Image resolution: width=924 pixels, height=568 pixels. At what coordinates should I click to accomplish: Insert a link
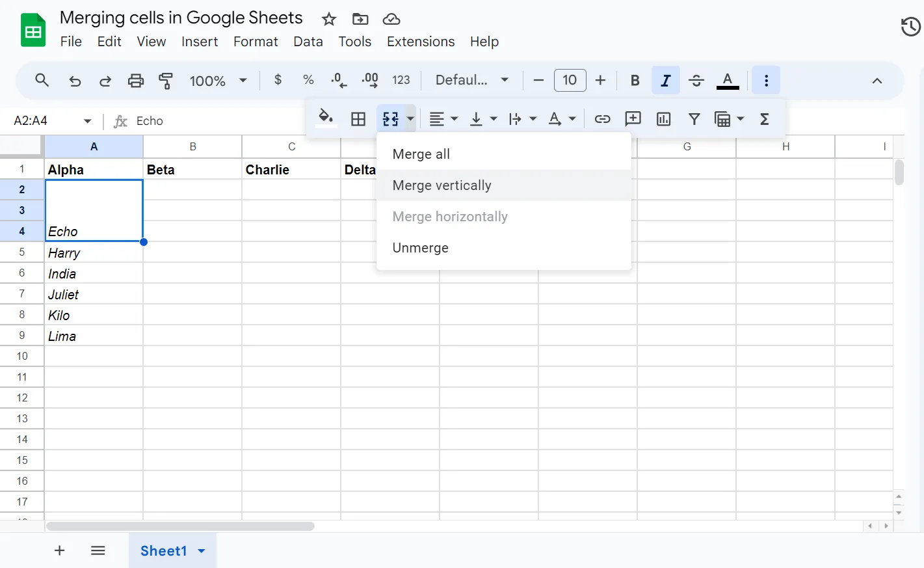click(603, 119)
